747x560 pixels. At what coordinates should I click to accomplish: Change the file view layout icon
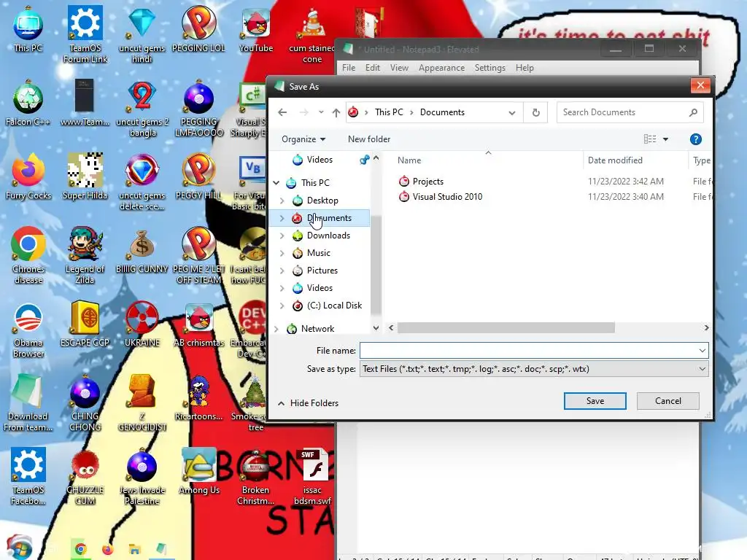coord(650,139)
